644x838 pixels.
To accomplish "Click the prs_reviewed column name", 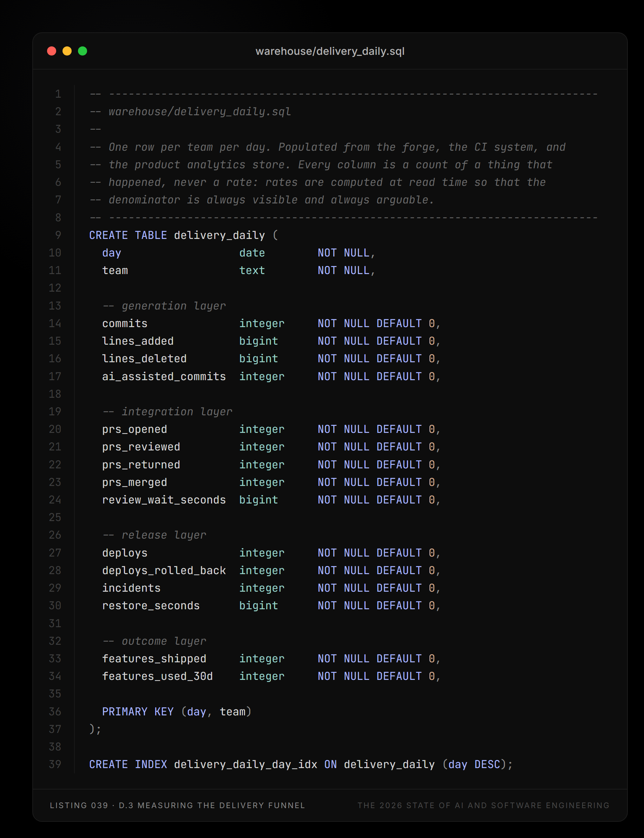I will 141,447.
